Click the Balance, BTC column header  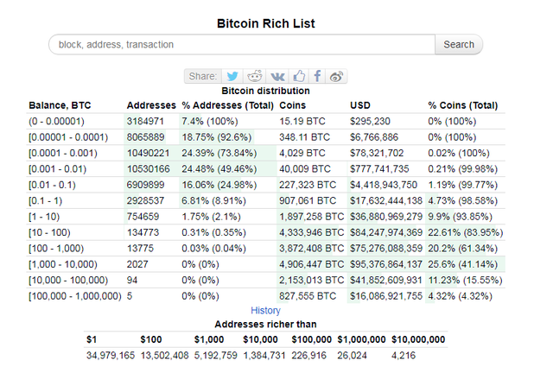pyautogui.click(x=60, y=105)
